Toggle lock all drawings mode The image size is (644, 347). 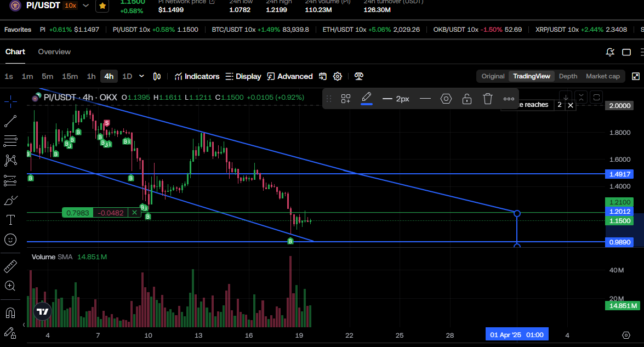10,333
